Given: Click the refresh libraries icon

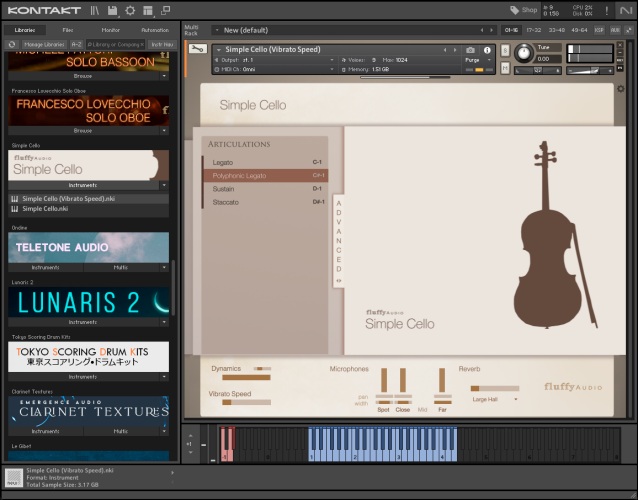Looking at the screenshot, I should click(x=11, y=45).
